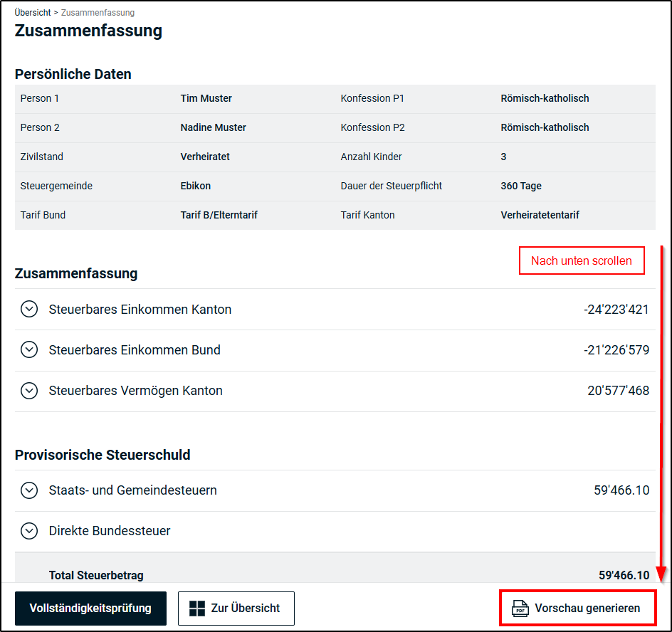Click the Steuerbares Vermögen amount 20'577'468

coord(618,390)
